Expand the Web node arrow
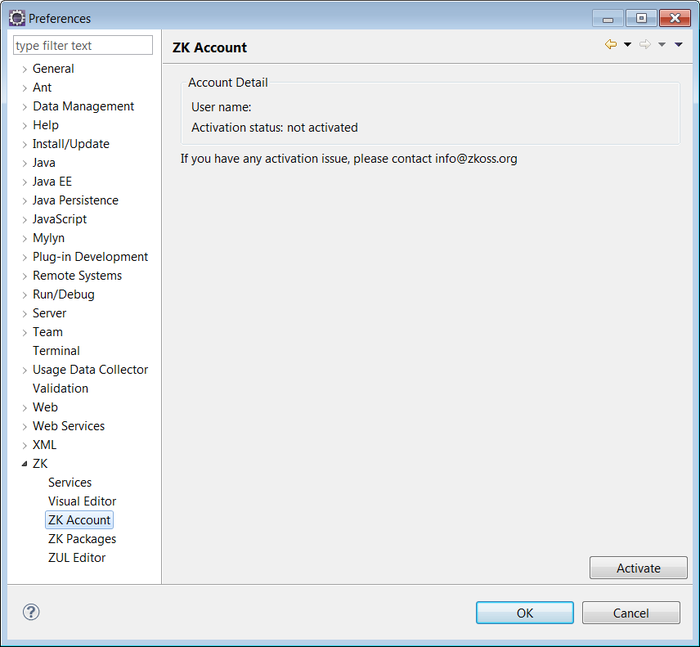700x647 pixels. [x=25, y=408]
